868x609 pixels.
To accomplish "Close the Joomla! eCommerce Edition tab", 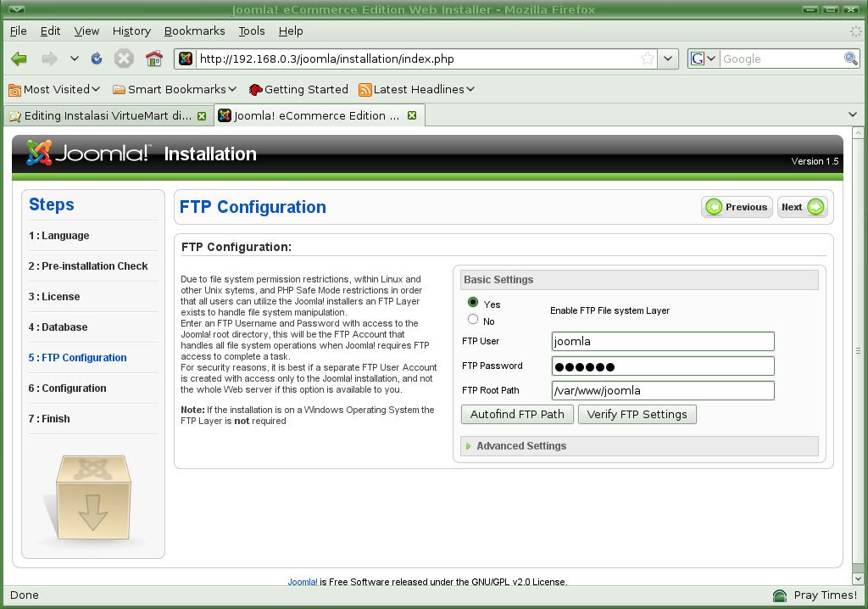I will [412, 115].
